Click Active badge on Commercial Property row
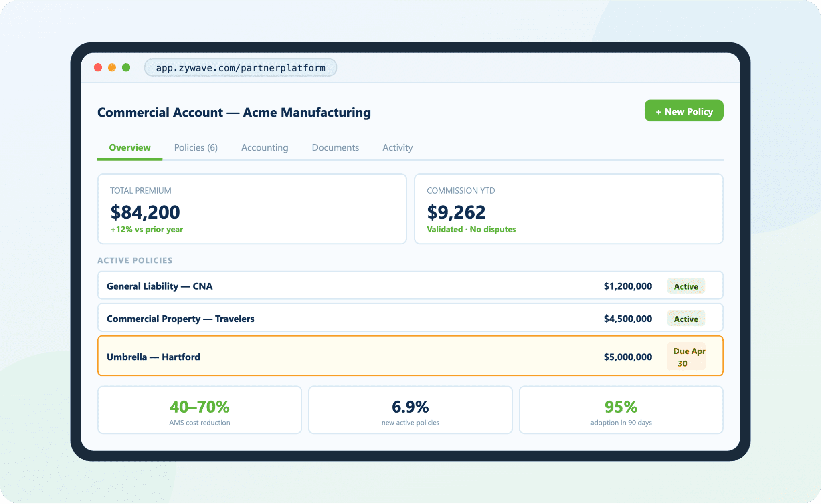This screenshot has height=504, width=821. click(x=686, y=319)
